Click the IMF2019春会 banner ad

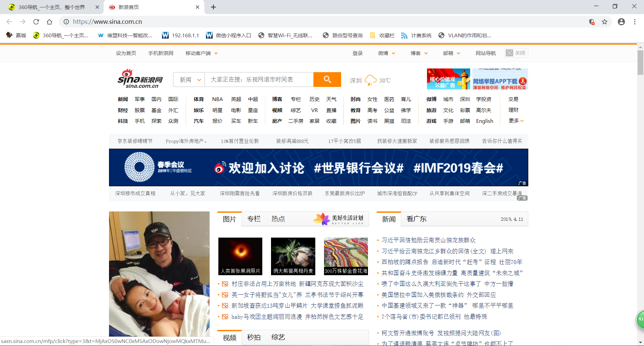318,167
